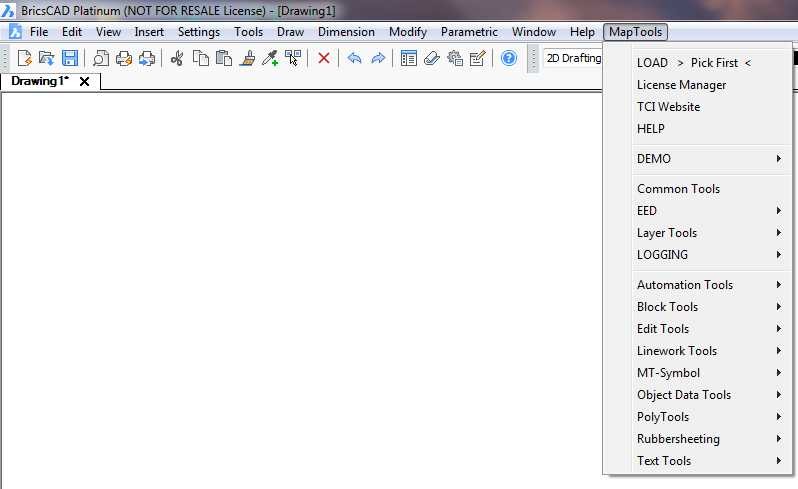Viewport: 798px width, 489px height.
Task: Open Print Preview magnifier icon
Action: click(x=100, y=58)
